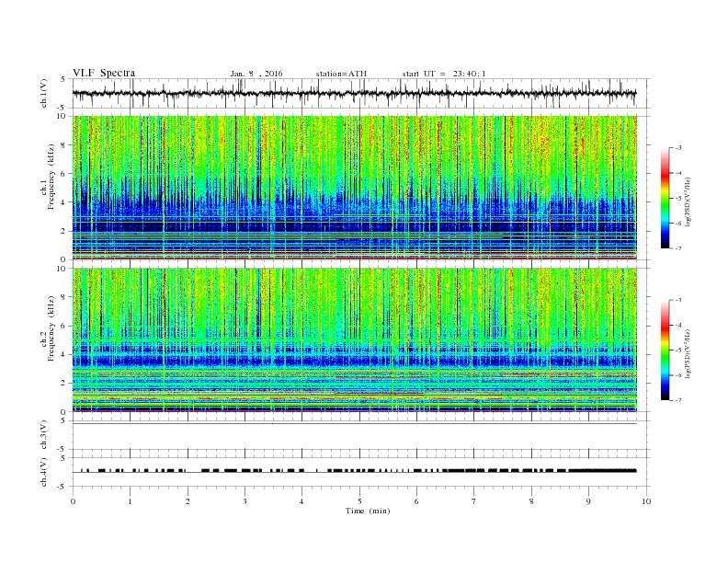Click the time axis tick label "6"
The image size is (728, 563).
pos(416,501)
